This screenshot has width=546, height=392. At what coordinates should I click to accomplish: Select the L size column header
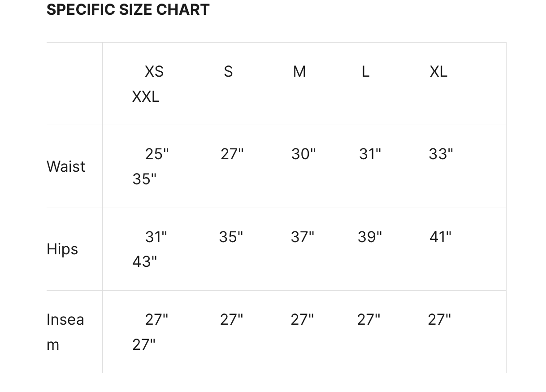pyautogui.click(x=365, y=71)
